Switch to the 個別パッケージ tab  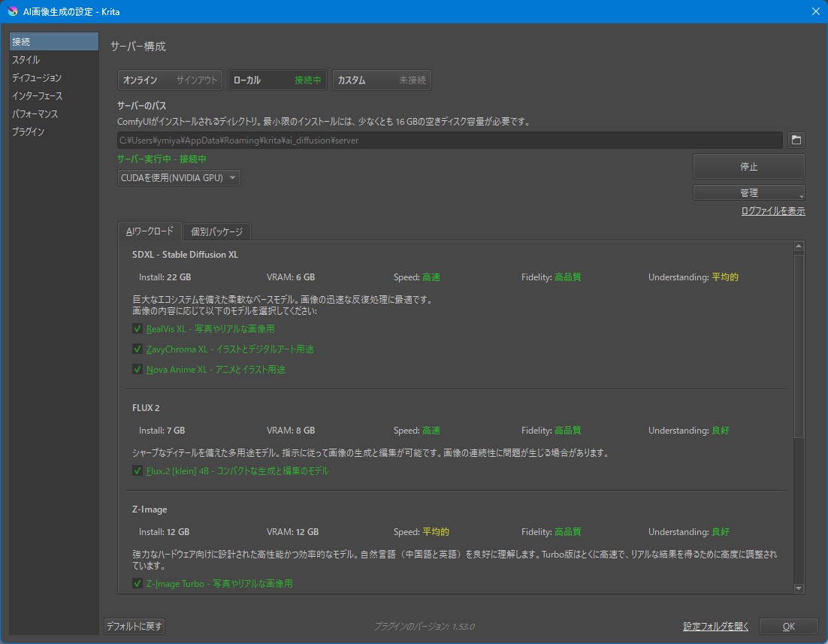pos(216,232)
